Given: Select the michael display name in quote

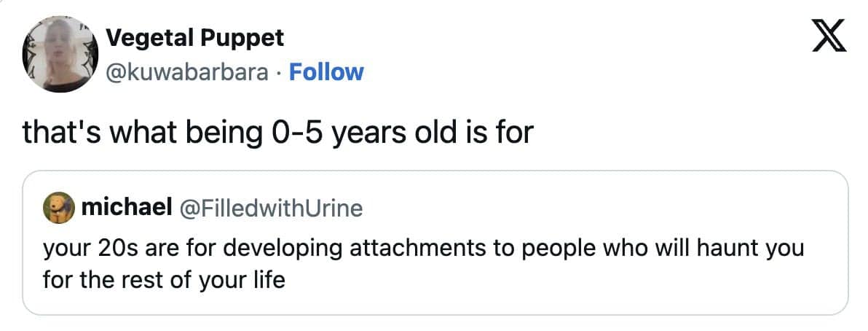Looking at the screenshot, I should click(x=127, y=209).
